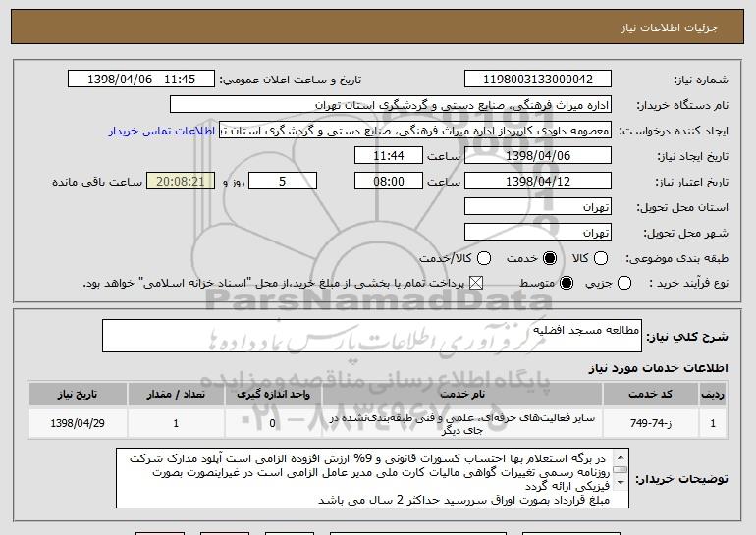Click the ردیف column header
This screenshot has width=756, height=535.
pos(713,395)
